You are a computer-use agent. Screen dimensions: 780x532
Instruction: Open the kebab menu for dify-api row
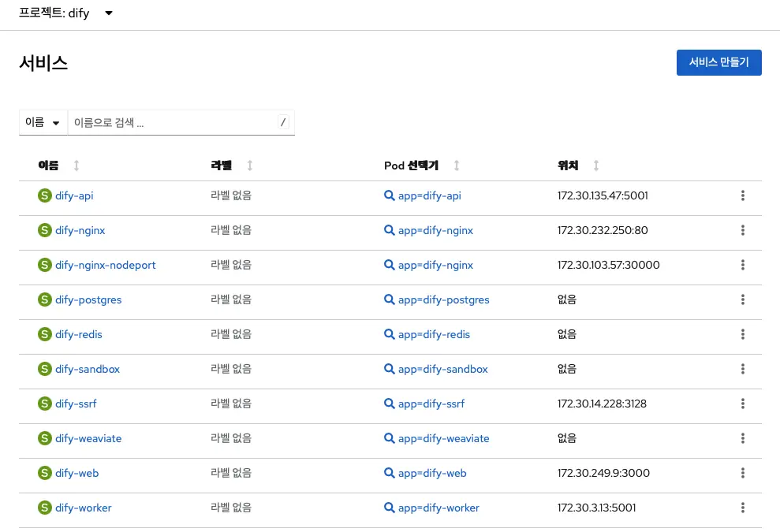tap(742, 195)
